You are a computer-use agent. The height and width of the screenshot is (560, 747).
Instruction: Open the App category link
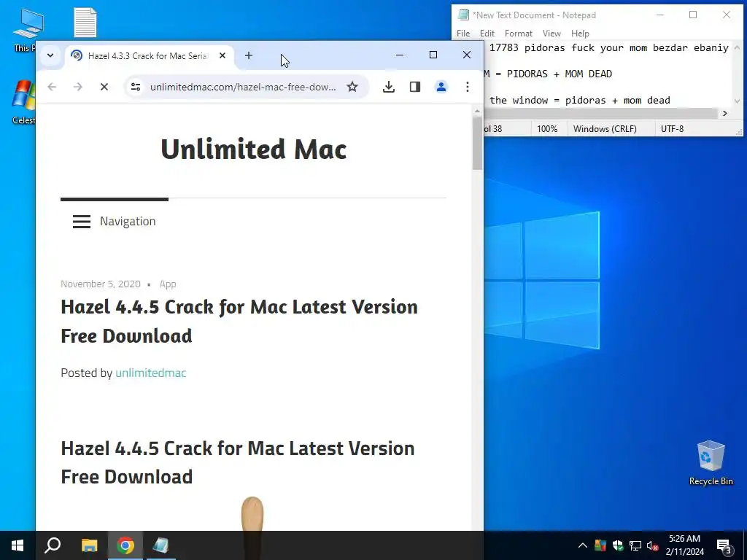pyautogui.click(x=168, y=284)
